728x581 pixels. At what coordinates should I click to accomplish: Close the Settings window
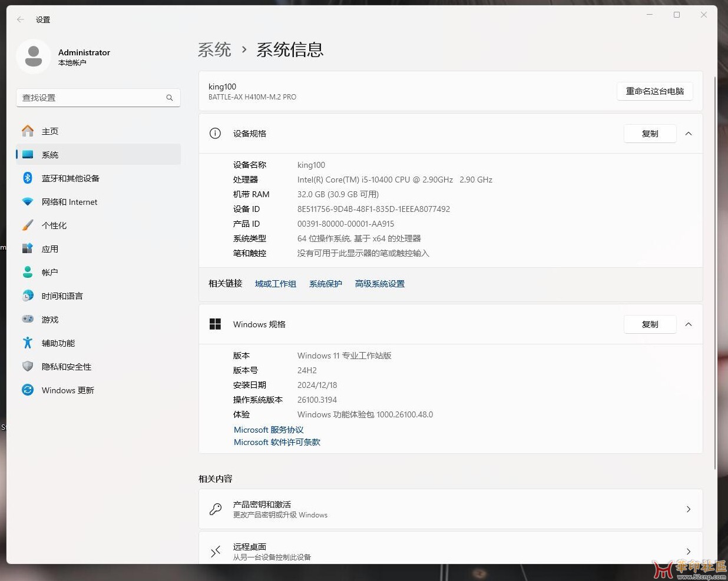pyautogui.click(x=704, y=15)
